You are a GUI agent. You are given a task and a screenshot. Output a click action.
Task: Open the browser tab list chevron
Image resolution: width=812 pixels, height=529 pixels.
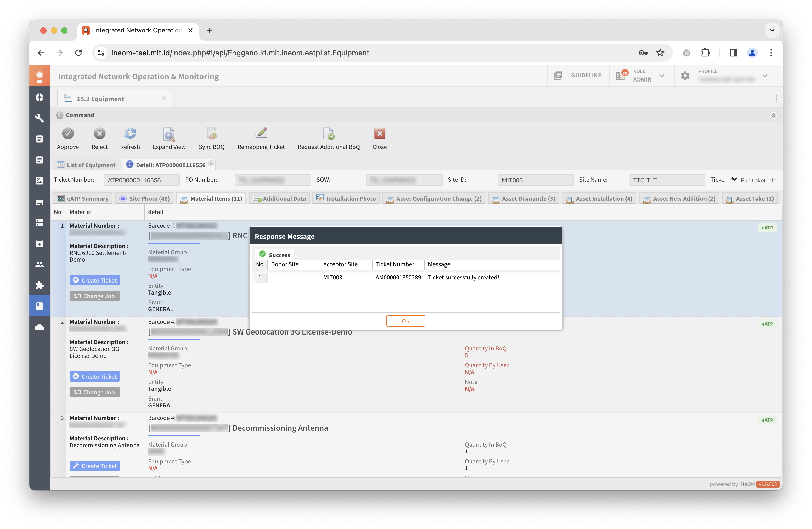[772, 30]
